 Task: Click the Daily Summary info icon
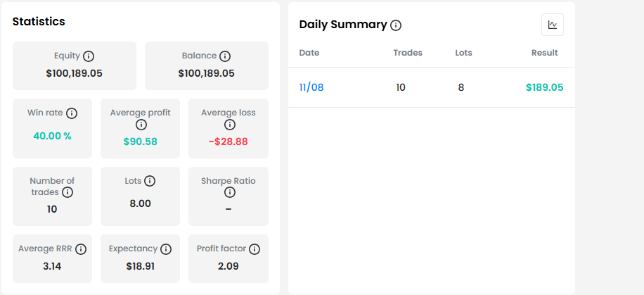pos(396,25)
